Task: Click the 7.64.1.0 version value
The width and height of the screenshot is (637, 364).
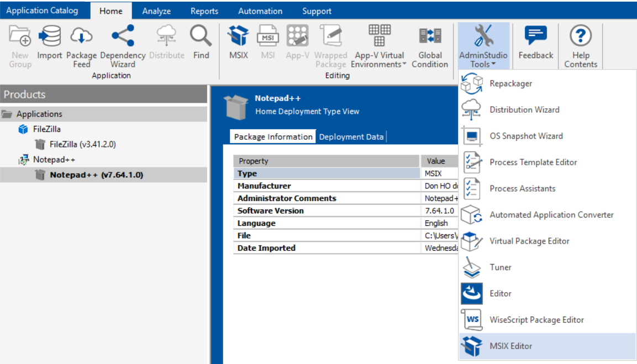Action: point(440,211)
